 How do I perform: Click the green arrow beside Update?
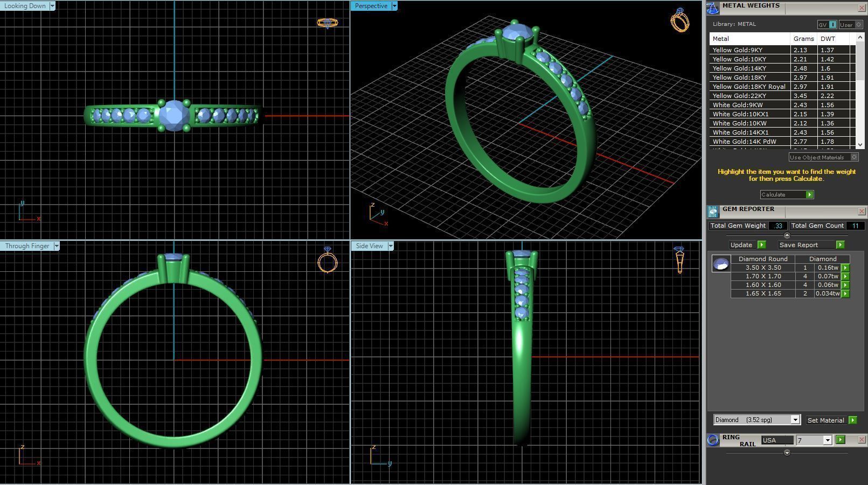pyautogui.click(x=761, y=245)
